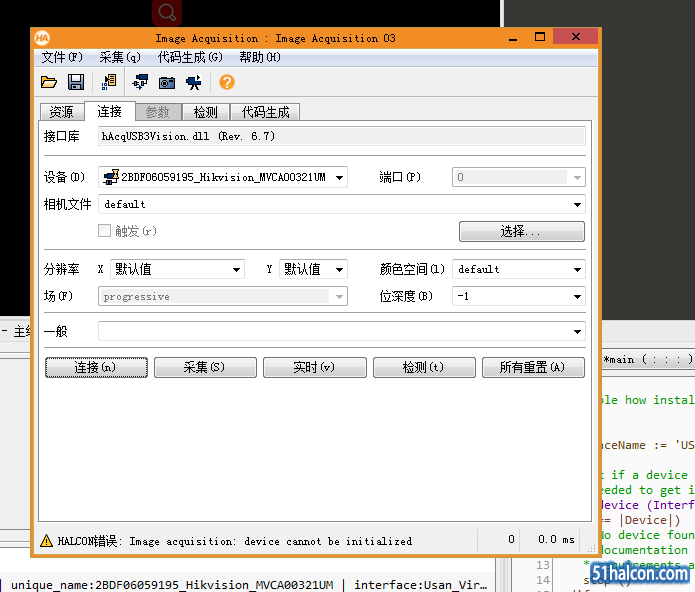Click the search magnifier icon above the window
The image size is (695, 592).
pyautogui.click(x=167, y=12)
